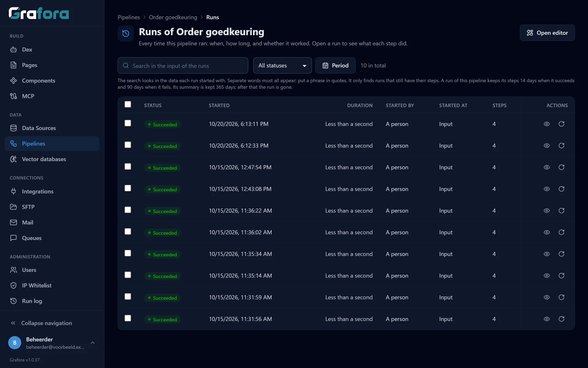Screen dimensions: 588x368
Task: Follow the Order goedkeuring breadcrumb link
Action: point(173,17)
